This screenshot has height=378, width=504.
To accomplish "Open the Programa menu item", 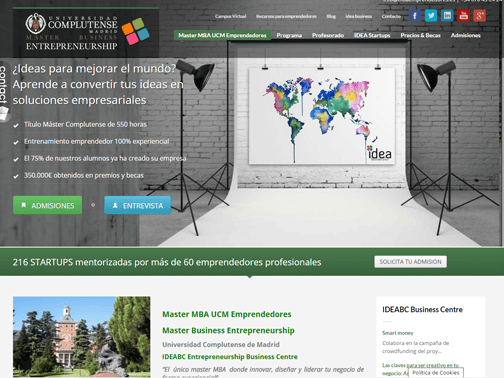I will [289, 35].
